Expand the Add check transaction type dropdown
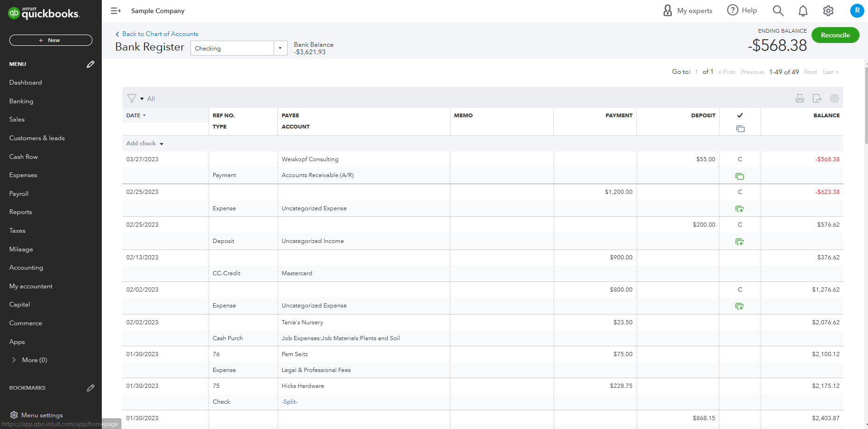The image size is (868, 429). [162, 144]
